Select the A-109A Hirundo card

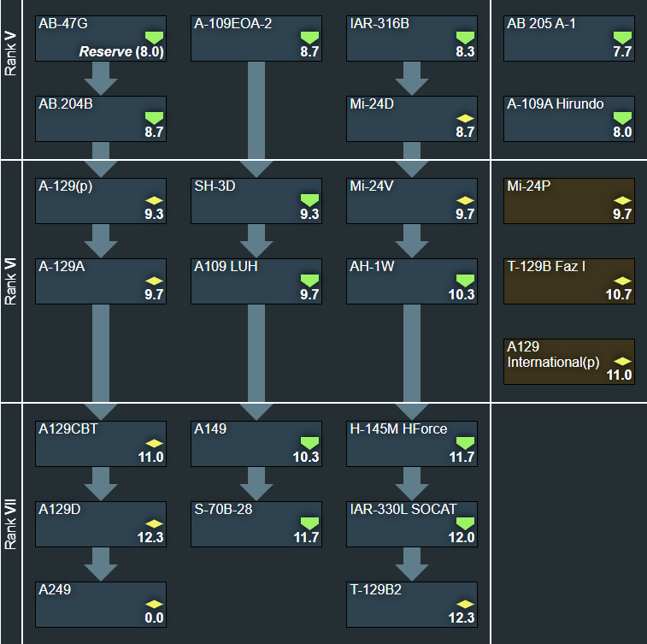click(568, 118)
